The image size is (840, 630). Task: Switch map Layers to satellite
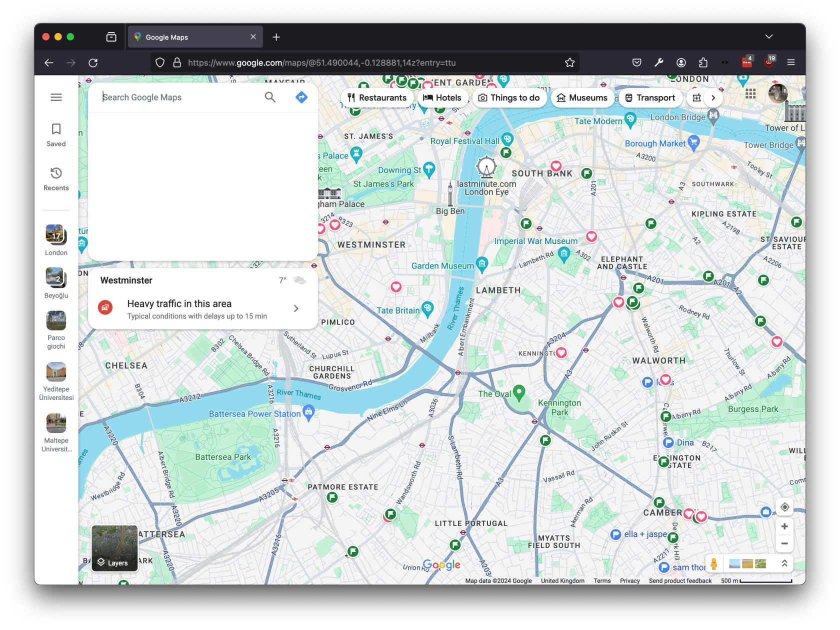click(114, 548)
